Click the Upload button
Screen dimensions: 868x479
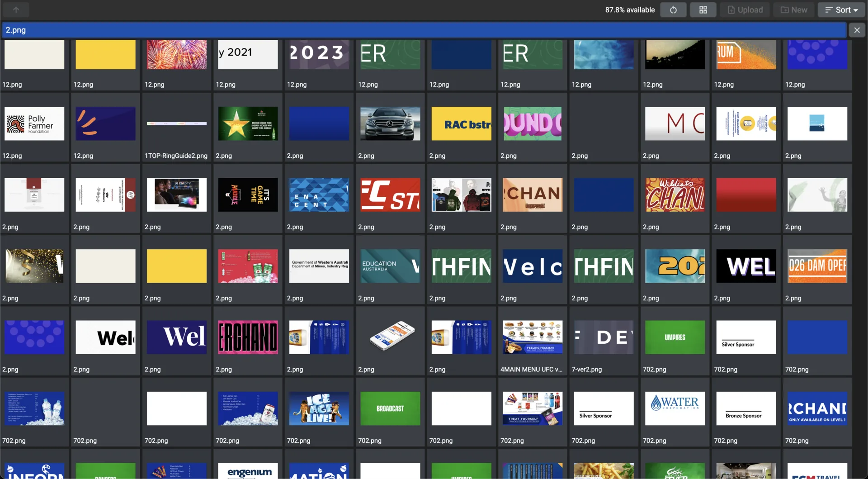coord(745,9)
